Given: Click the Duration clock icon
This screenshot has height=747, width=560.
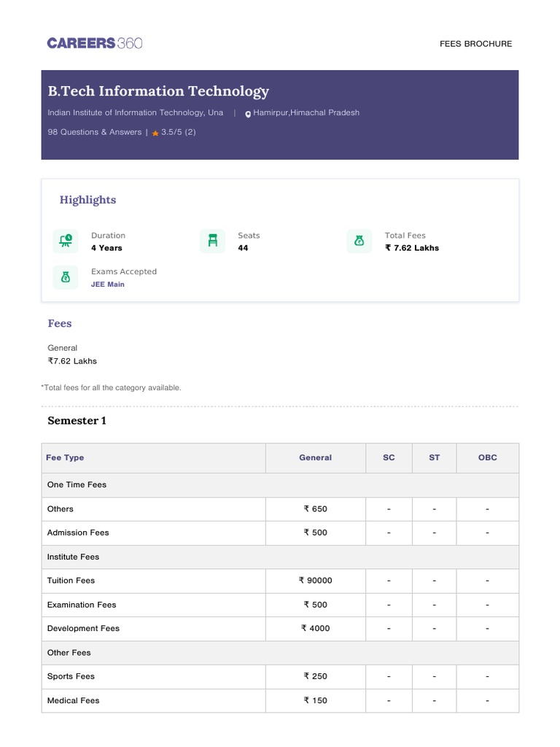Looking at the screenshot, I should pos(66,241).
